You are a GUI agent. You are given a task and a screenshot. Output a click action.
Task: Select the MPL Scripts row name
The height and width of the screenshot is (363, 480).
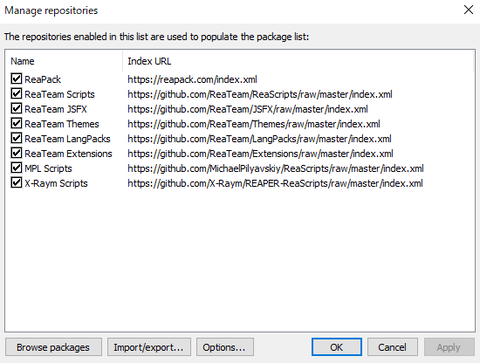pyautogui.click(x=48, y=169)
